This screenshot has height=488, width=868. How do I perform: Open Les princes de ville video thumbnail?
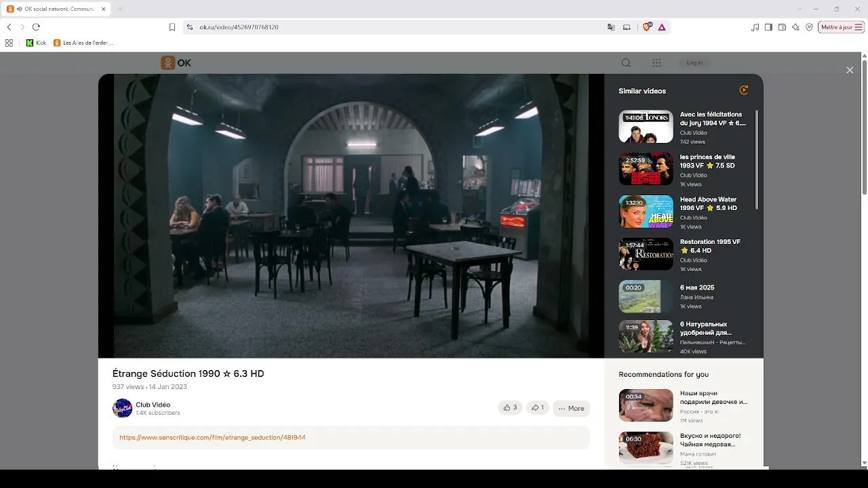pos(646,169)
